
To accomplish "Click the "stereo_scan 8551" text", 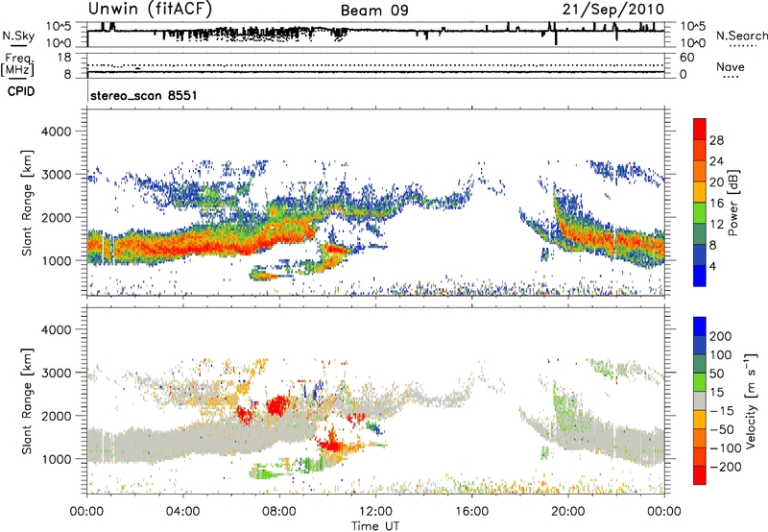I will click(x=143, y=95).
